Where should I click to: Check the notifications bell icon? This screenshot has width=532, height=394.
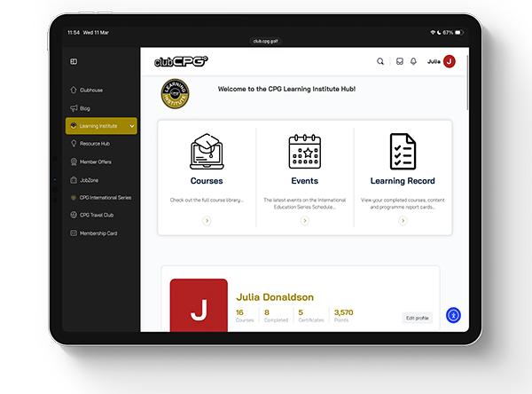tap(413, 61)
